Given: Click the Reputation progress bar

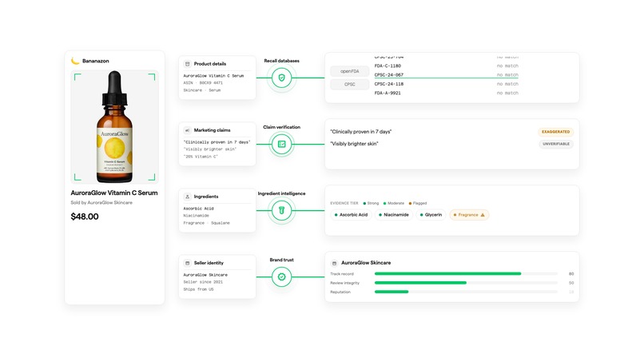Looking at the screenshot, I should coord(466,292).
